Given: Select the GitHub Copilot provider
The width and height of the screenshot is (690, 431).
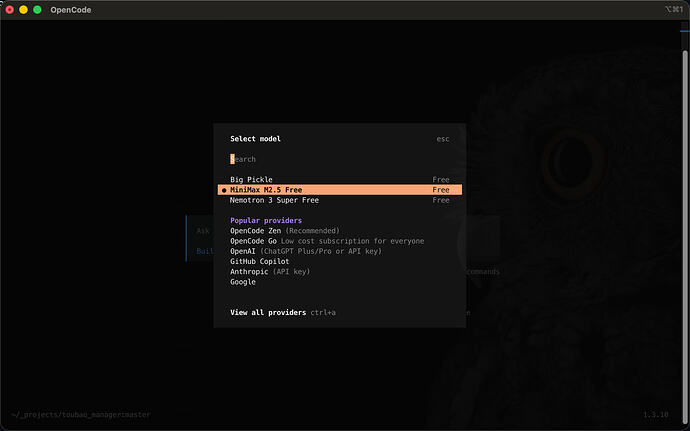Looking at the screenshot, I should click(x=340, y=261).
